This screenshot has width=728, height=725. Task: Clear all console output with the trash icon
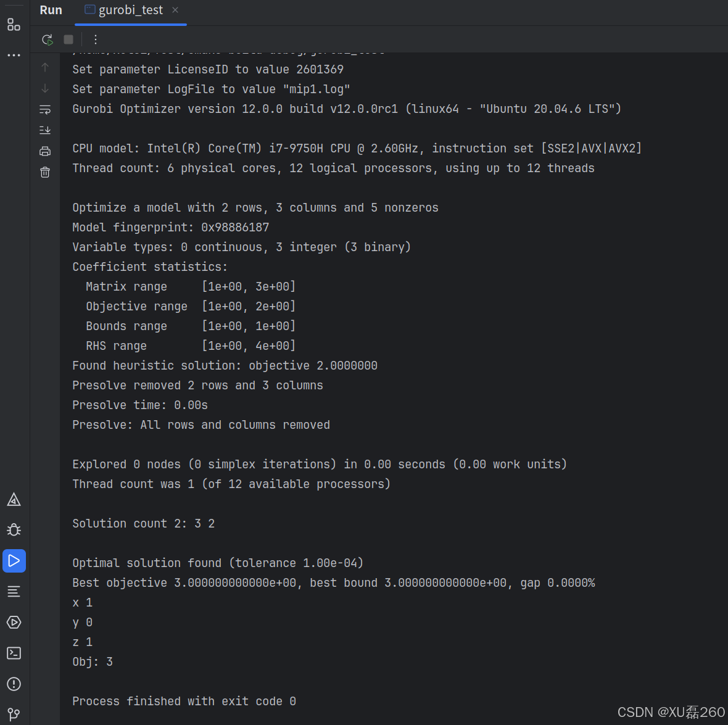click(x=44, y=172)
